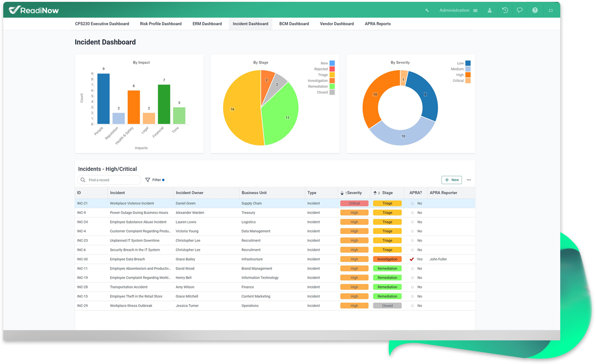Click the APRA indicator circle for INC-11
596x364 pixels.
(412, 268)
